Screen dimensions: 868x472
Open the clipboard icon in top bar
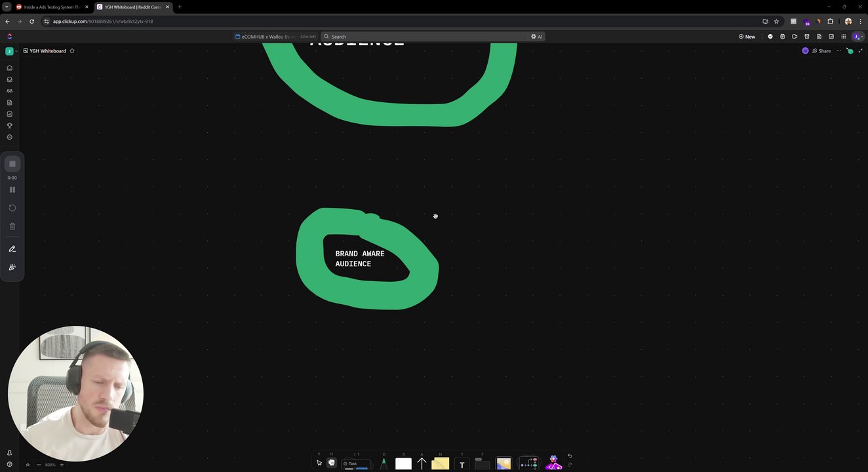point(782,37)
